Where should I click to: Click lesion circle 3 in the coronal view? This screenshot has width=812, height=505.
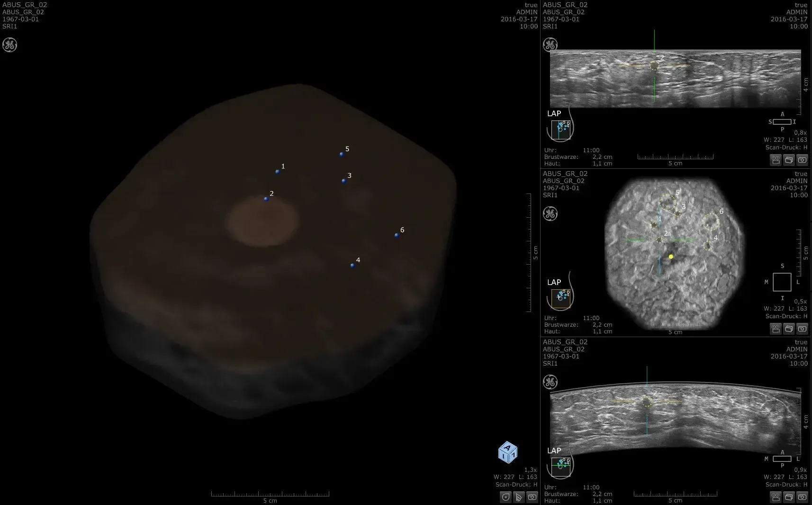coord(678,214)
